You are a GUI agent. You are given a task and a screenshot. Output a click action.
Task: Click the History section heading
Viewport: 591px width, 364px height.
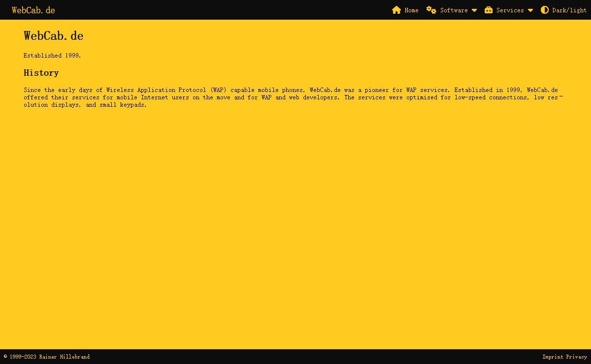click(41, 73)
